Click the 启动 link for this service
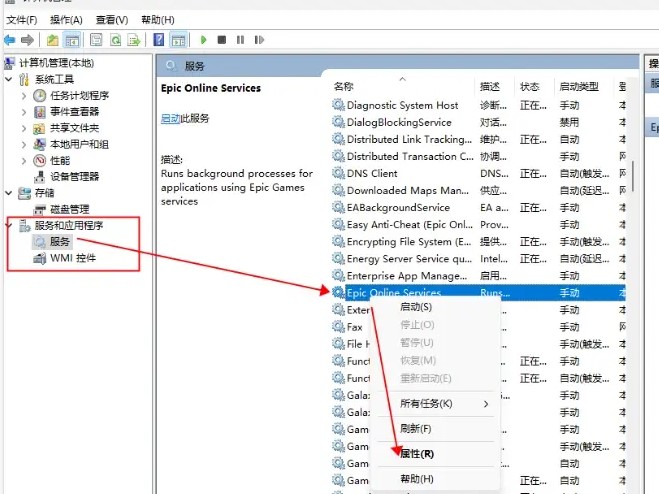 (x=170, y=118)
